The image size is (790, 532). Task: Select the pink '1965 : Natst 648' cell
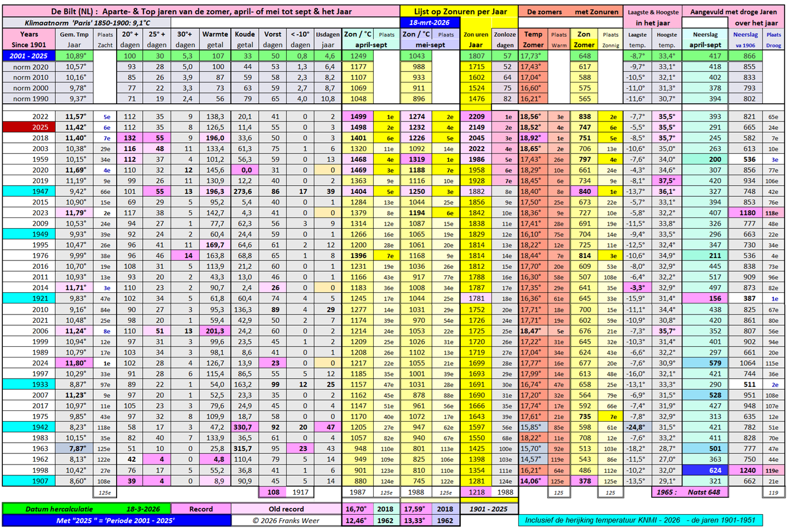click(x=690, y=492)
